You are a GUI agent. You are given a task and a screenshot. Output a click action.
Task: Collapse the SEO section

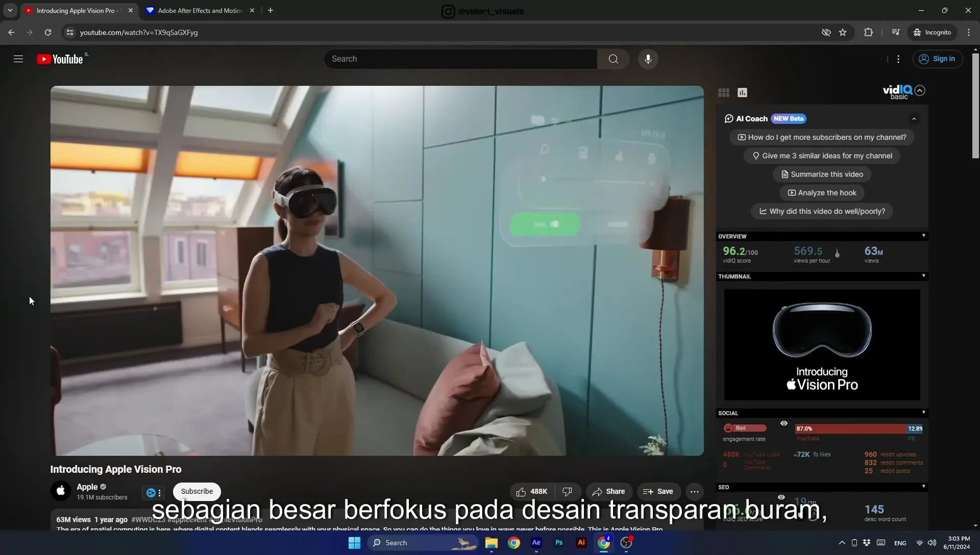point(923,487)
